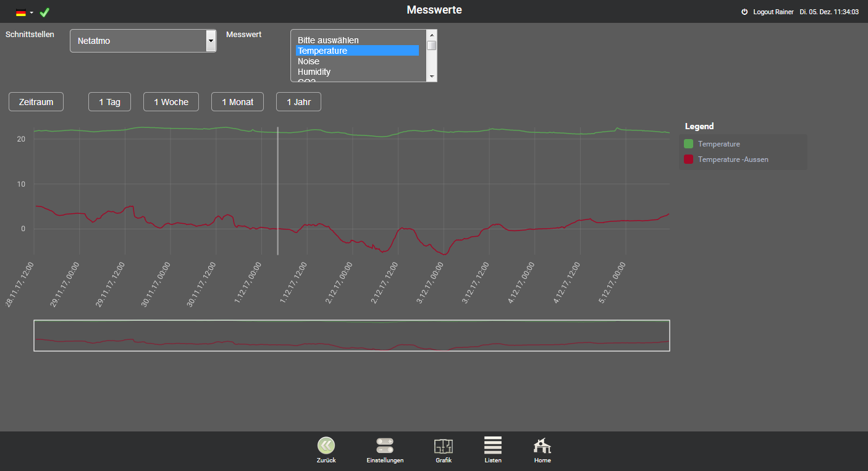Click the German flag language icon
This screenshot has height=471, width=868.
point(21,12)
